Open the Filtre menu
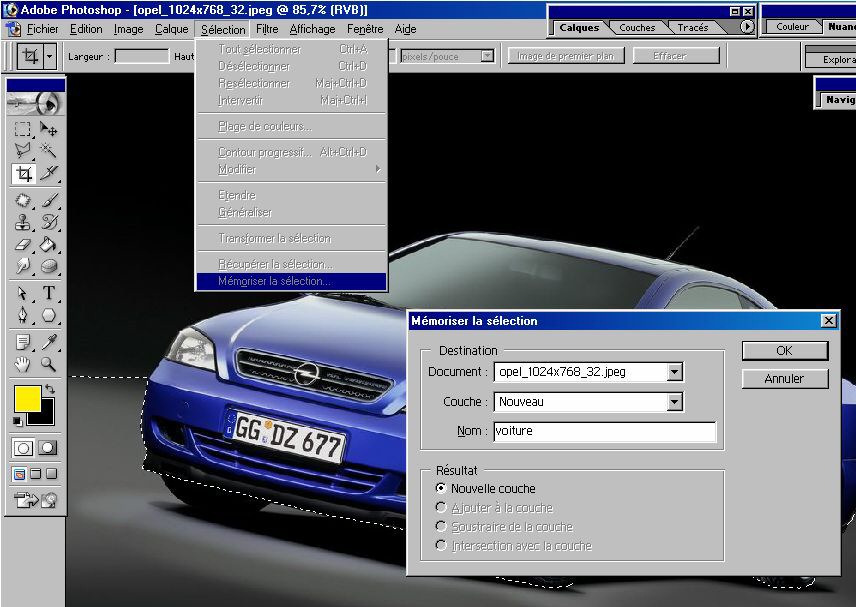This screenshot has height=607, width=856. (267, 29)
